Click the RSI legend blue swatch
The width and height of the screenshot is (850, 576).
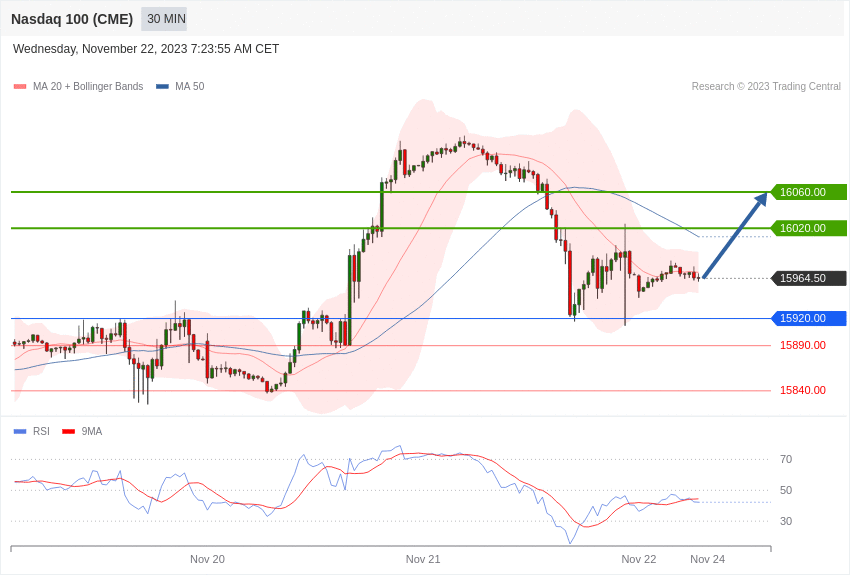[20, 432]
